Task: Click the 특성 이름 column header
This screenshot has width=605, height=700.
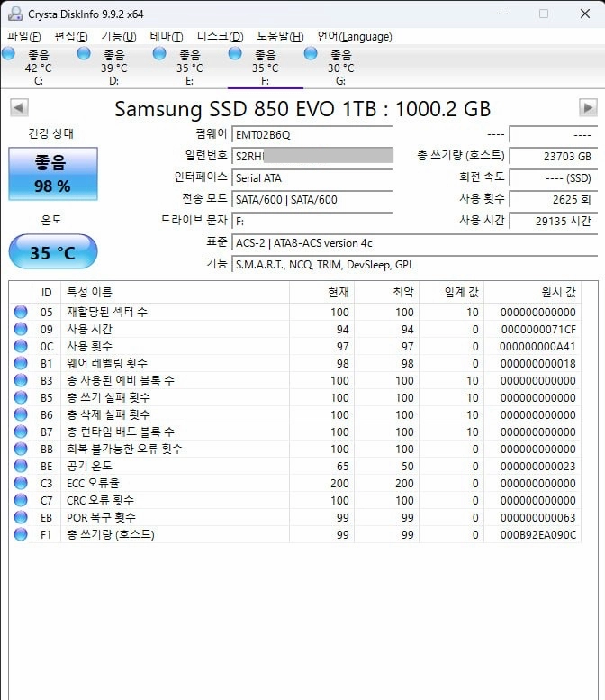Action: point(175,293)
